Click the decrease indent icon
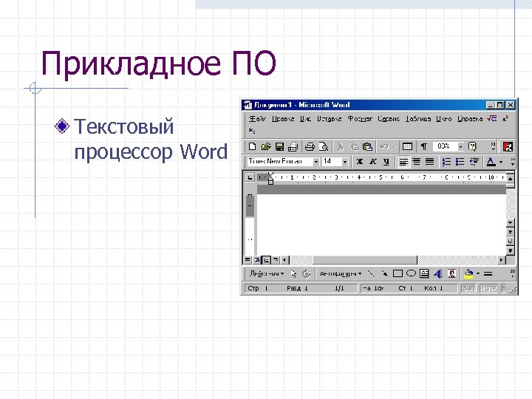 pyautogui.click(x=474, y=162)
